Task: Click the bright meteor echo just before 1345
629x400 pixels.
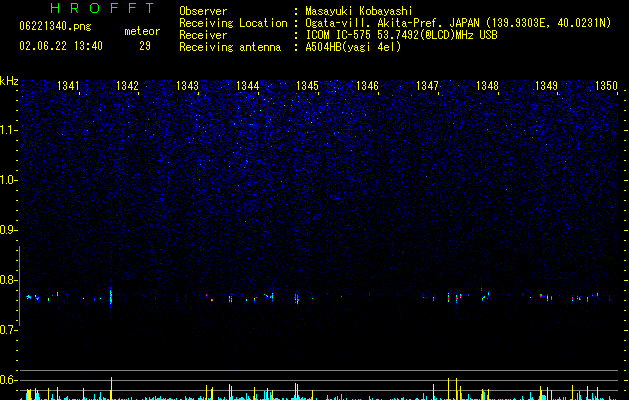Action: [x=296, y=298]
